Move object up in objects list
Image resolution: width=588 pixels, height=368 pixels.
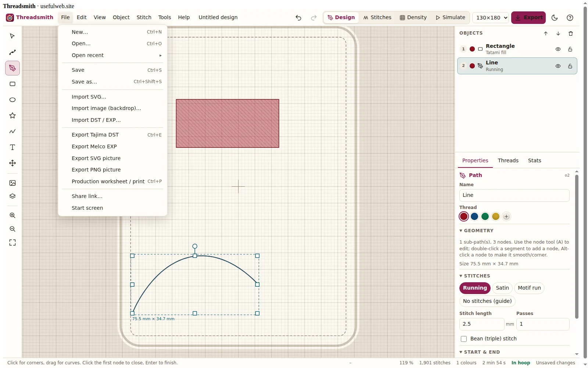[546, 33]
